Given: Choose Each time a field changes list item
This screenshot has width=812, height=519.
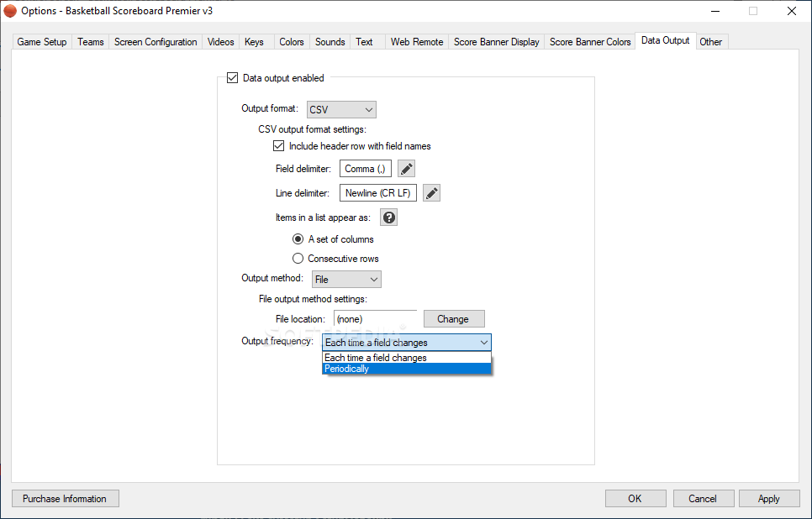Looking at the screenshot, I should pyautogui.click(x=407, y=358).
